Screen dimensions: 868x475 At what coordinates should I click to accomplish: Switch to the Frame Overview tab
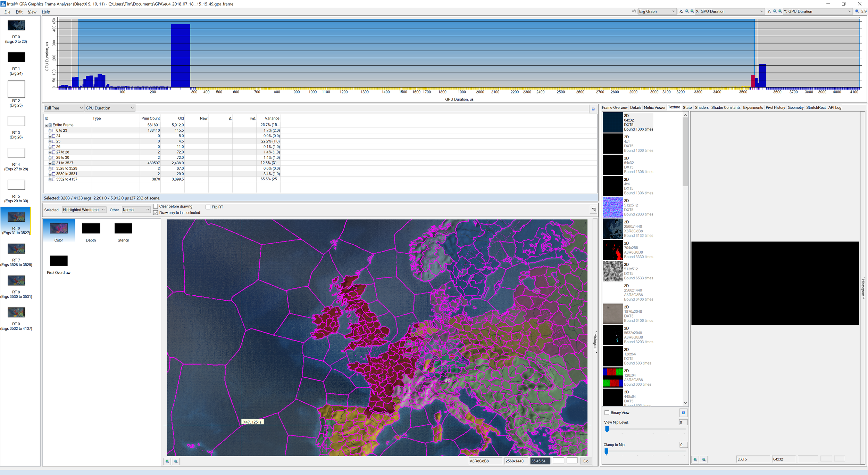coord(615,108)
